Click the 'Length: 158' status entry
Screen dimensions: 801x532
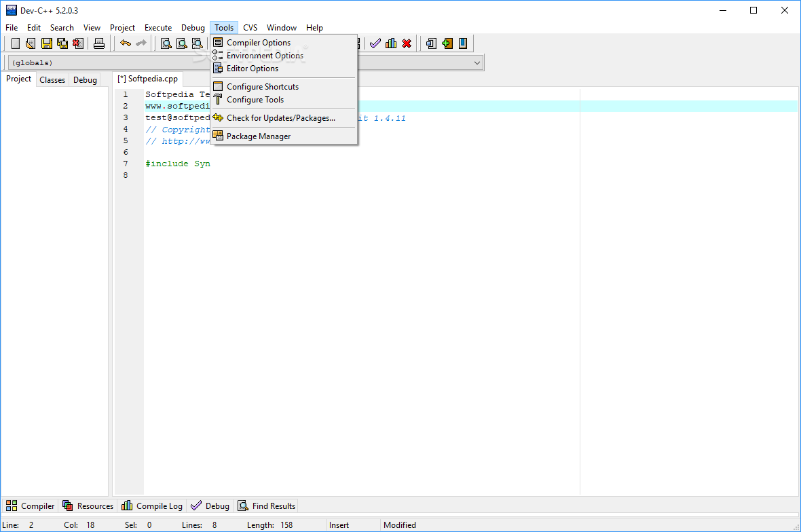point(269,525)
